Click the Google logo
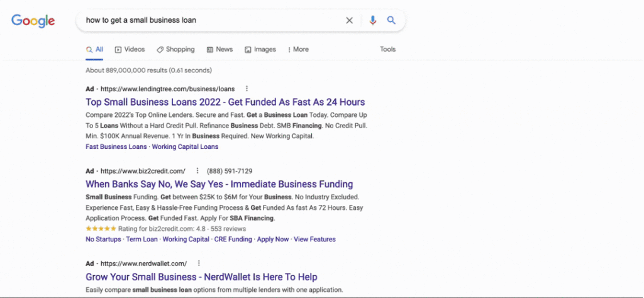Image resolution: width=644 pixels, height=298 pixels. pos(33,21)
